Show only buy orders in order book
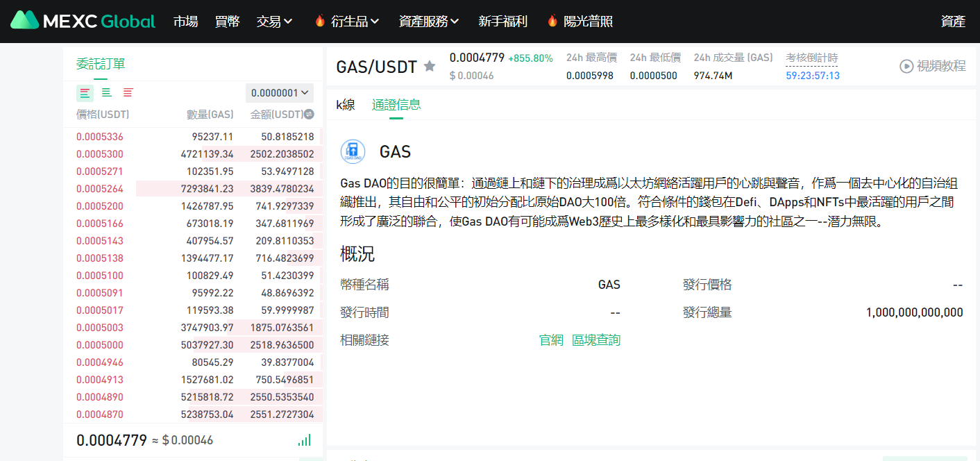This screenshot has height=461, width=980. coord(106,93)
